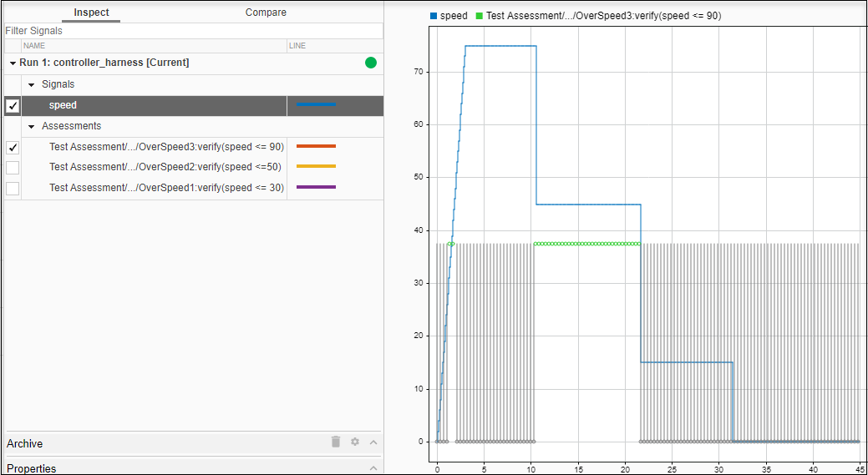Select the Inspect tab
The height and width of the screenshot is (475, 868).
tap(91, 13)
